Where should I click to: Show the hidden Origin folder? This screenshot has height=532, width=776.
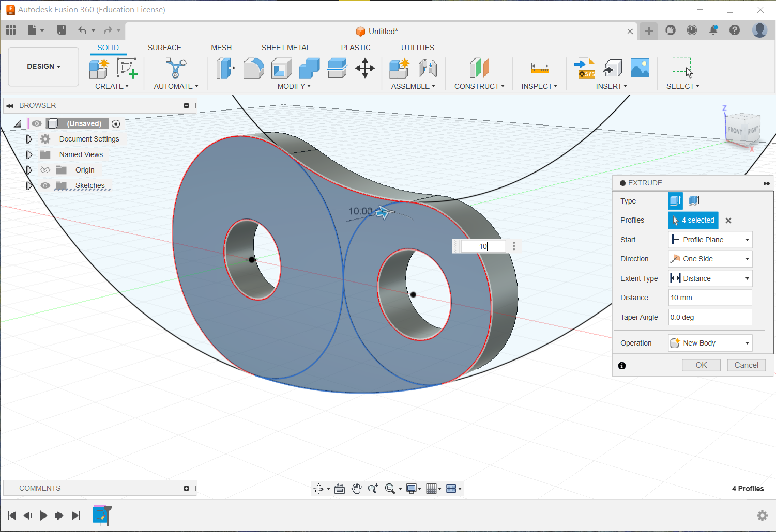pyautogui.click(x=45, y=170)
